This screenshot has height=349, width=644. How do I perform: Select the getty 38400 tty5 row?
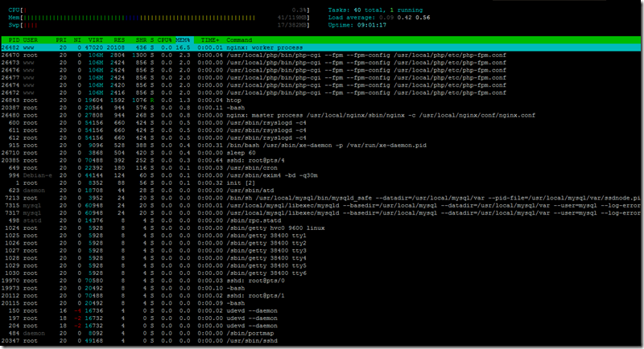click(x=320, y=265)
